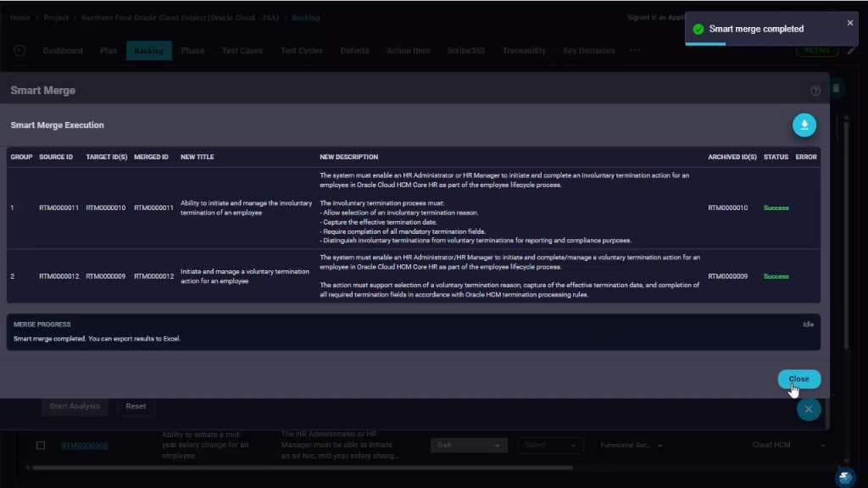Viewport: 868px width, 488px height.
Task: Go to the Defects tab
Action: [x=354, y=50]
